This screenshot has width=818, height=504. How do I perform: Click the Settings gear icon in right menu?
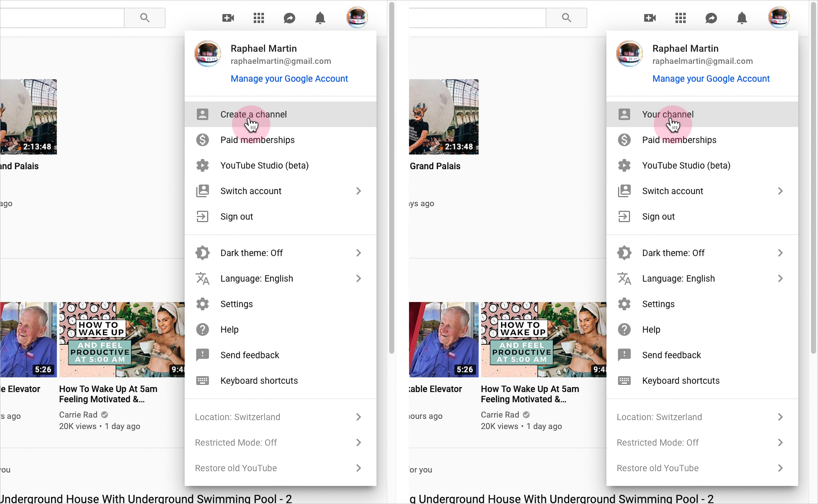click(x=624, y=304)
